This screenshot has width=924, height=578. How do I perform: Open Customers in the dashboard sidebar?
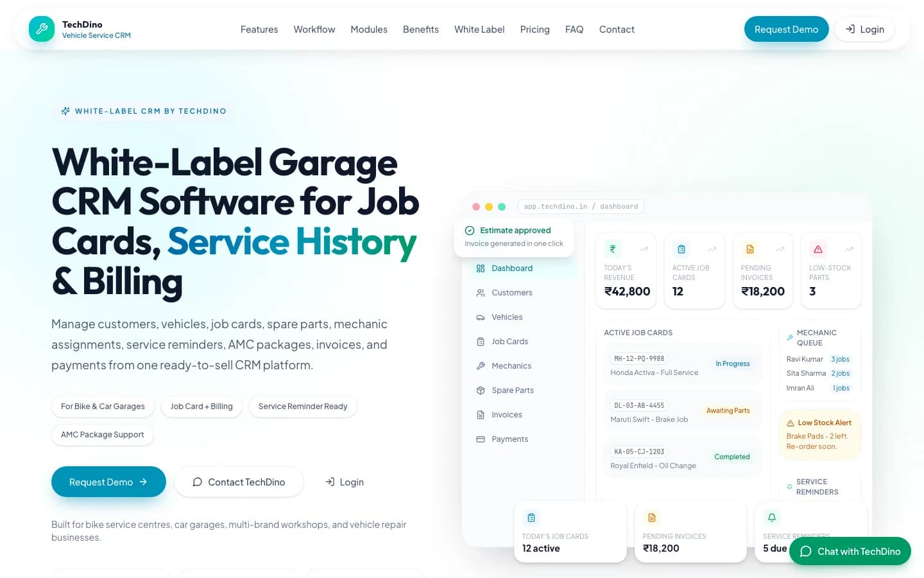tap(523, 293)
